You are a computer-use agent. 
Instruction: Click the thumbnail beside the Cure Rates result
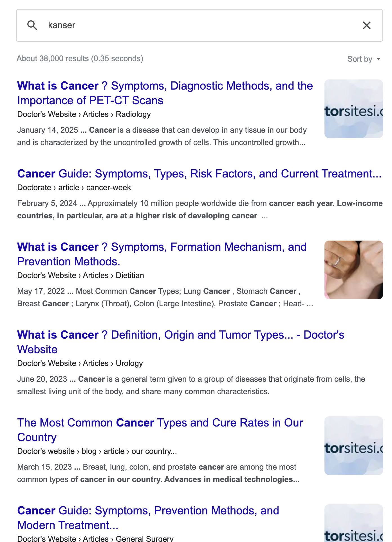[x=353, y=446]
